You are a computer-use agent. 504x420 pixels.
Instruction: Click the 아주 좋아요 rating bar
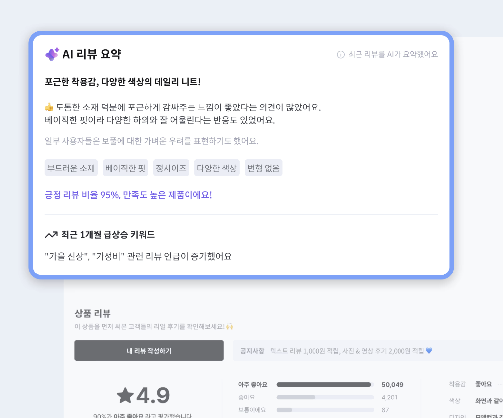click(x=325, y=385)
